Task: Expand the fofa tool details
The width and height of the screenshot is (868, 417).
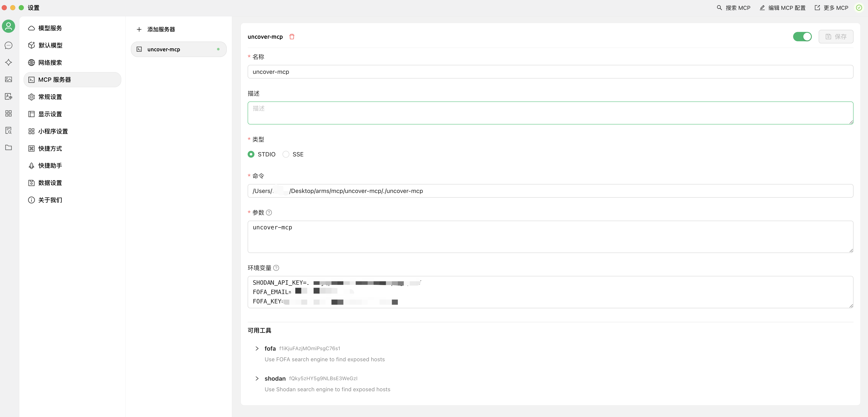Action: point(257,348)
